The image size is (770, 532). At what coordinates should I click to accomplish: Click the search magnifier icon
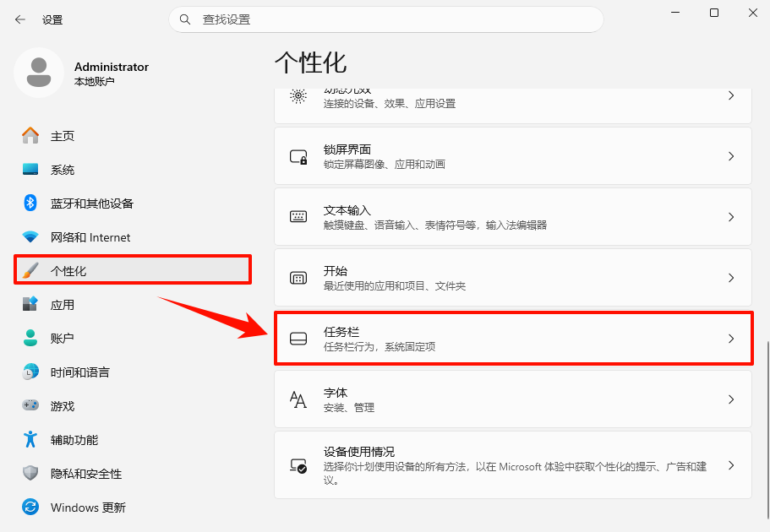[x=184, y=19]
